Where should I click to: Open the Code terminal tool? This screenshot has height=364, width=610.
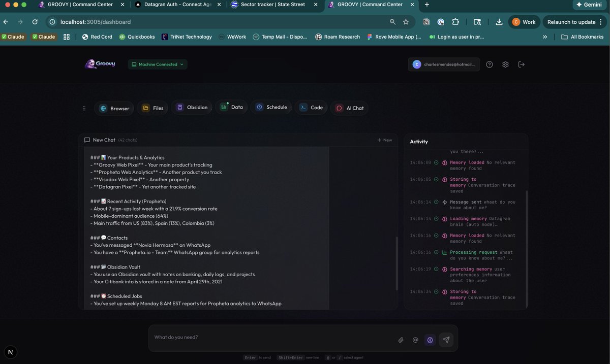[x=311, y=108]
